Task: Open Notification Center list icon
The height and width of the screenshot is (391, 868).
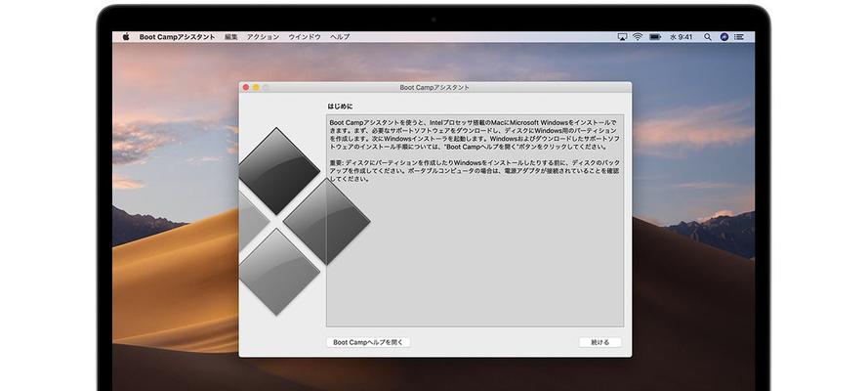Action: click(739, 36)
